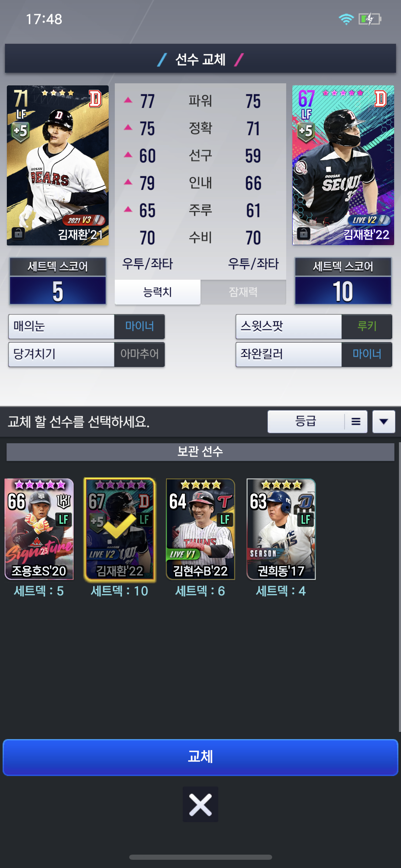
Task: Tap the battery charging icon
Action: (x=370, y=19)
